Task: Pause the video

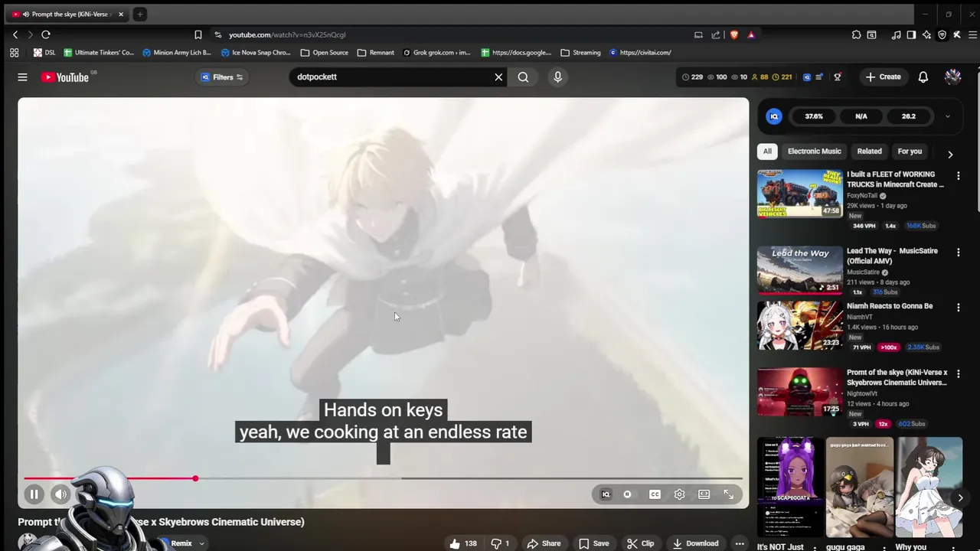Action: [x=34, y=494]
